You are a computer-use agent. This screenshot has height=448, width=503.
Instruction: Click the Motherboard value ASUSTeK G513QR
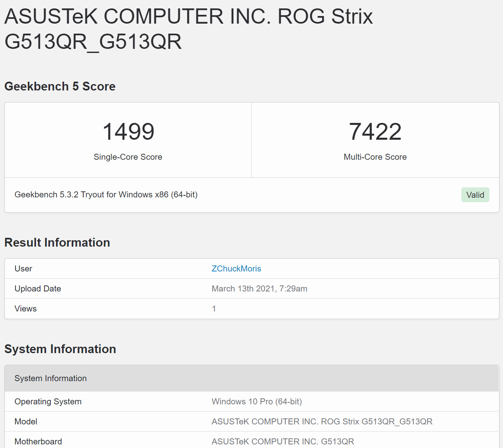(x=283, y=442)
